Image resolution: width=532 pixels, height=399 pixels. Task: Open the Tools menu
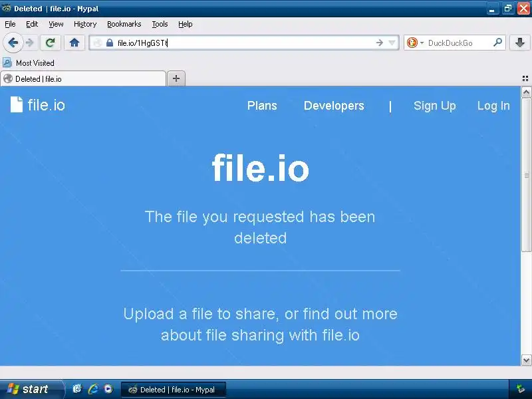[160, 24]
